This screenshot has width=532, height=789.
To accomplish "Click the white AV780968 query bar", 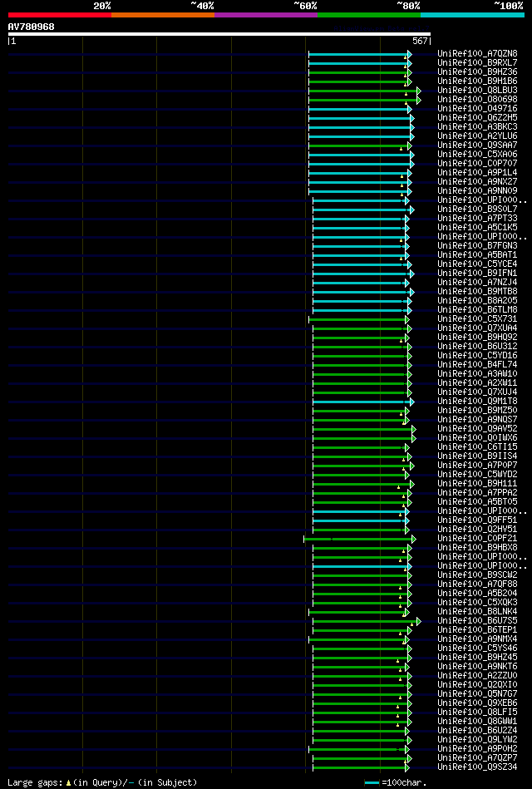I will coord(219,34).
